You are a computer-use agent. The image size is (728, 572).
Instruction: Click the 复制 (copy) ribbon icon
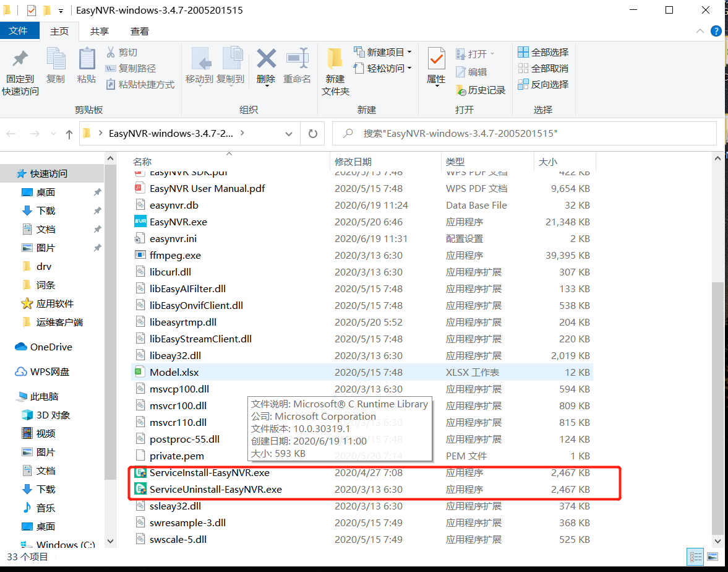click(x=56, y=66)
